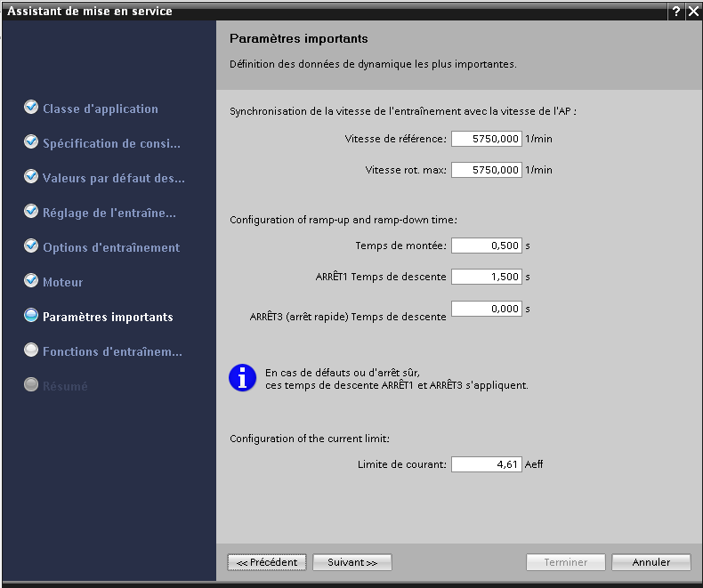Cancel the wizard with Annuler
703x588 pixels.
click(651, 562)
